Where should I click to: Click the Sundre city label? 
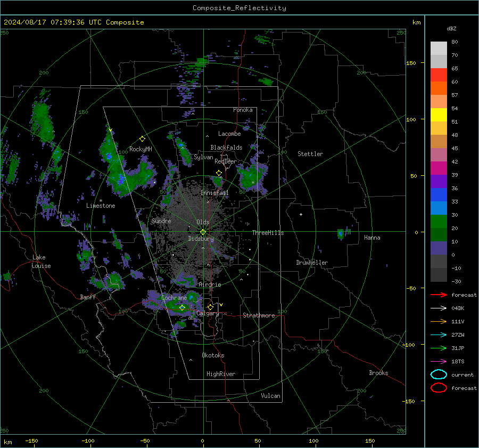coord(161,221)
